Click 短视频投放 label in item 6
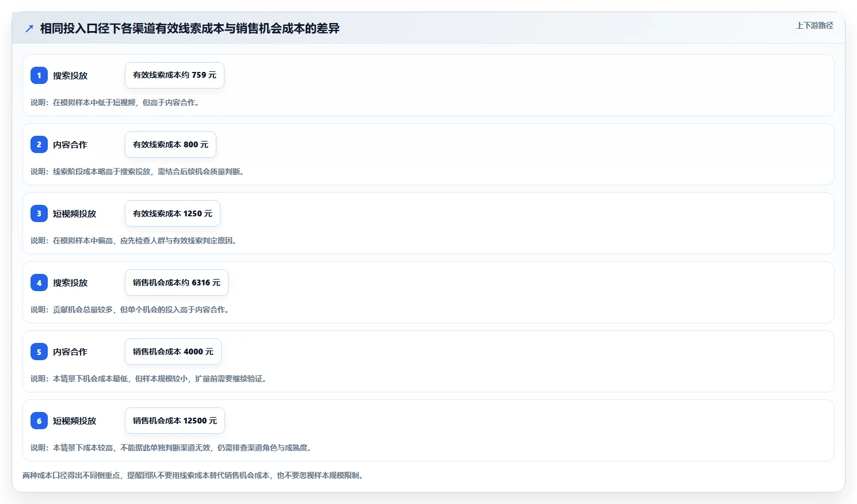This screenshot has width=857, height=504. click(75, 421)
